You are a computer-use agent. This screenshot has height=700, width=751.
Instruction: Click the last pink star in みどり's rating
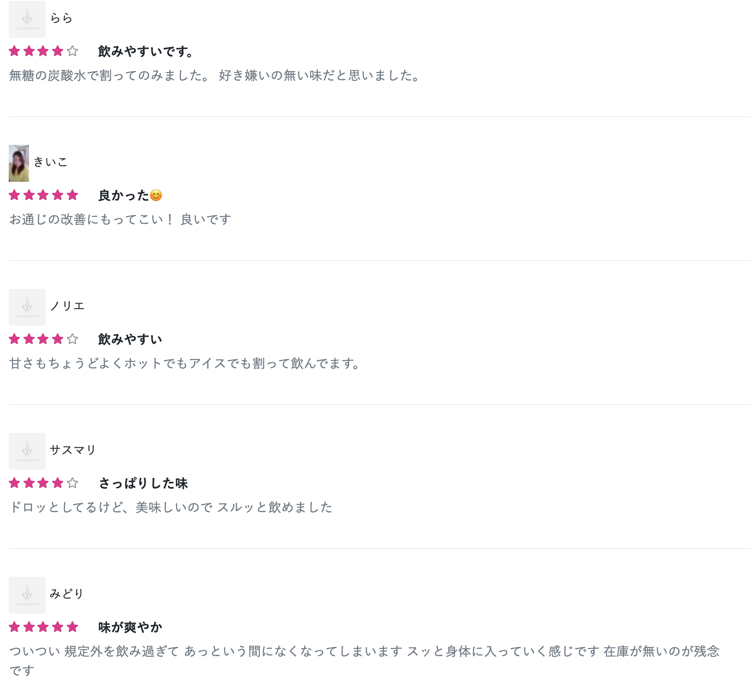72,627
